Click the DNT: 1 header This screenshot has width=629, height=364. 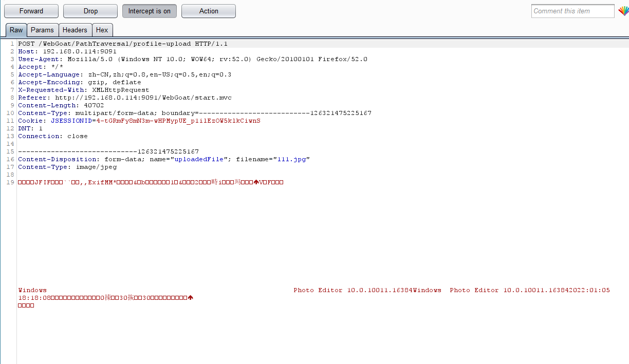pos(30,128)
